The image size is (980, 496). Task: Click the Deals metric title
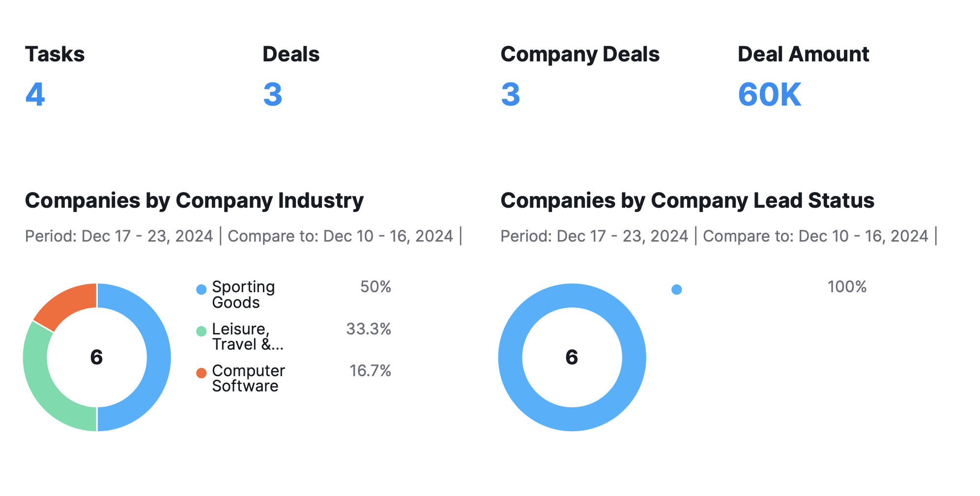(291, 54)
